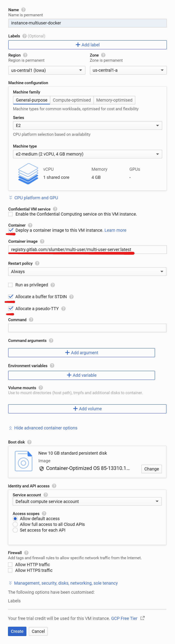Open the Restart policy Always dropdown
The width and height of the screenshot is (175, 644).
[x=87, y=271]
